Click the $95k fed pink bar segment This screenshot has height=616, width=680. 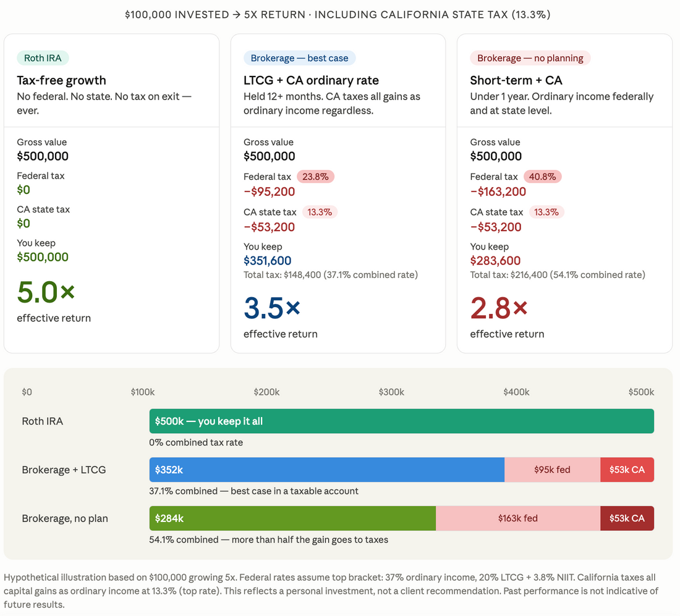[552, 470]
